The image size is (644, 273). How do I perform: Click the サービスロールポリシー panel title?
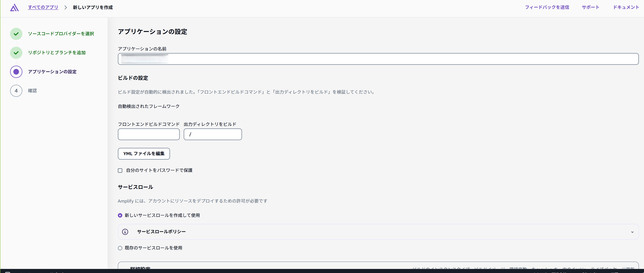pos(161,232)
